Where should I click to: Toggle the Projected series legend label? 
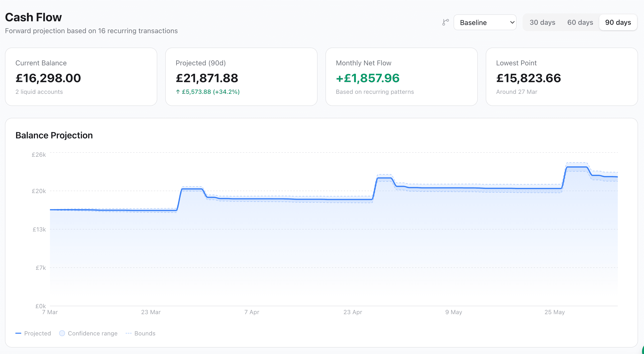[x=38, y=333]
